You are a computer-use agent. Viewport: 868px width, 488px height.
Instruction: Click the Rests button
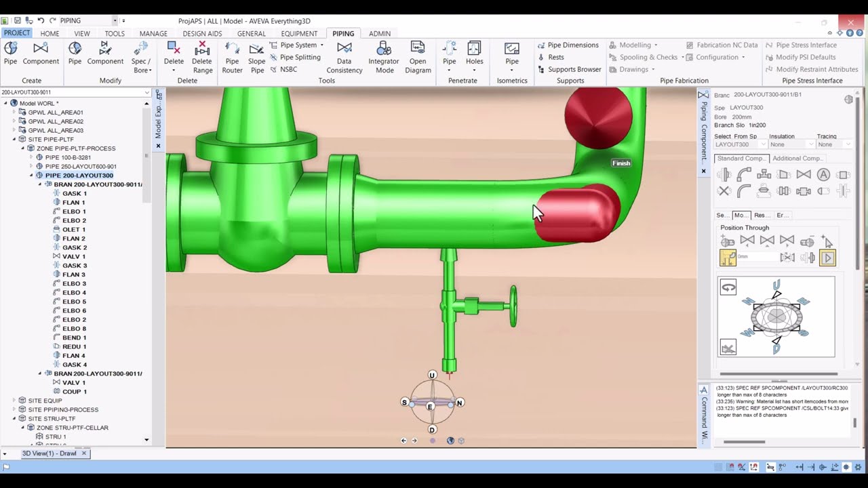point(551,57)
